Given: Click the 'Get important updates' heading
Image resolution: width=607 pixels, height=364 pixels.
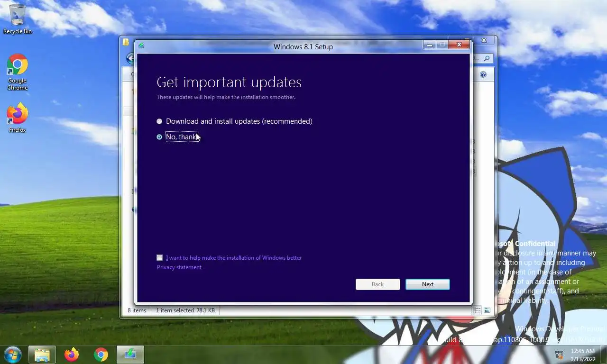Looking at the screenshot, I should (229, 82).
